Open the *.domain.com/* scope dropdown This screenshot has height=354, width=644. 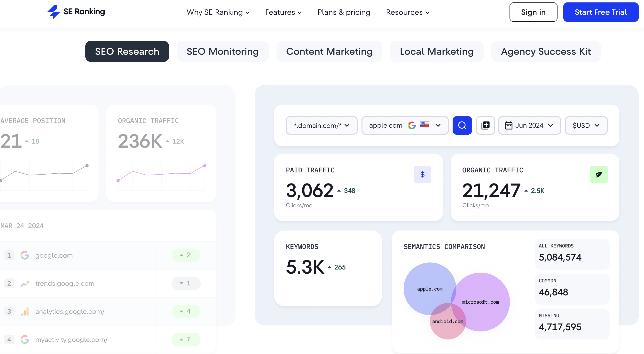[322, 125]
